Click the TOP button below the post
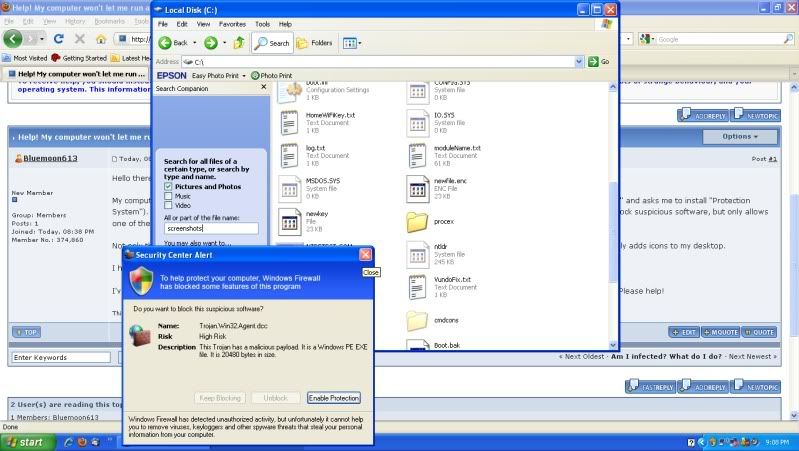799x451 pixels. click(x=26, y=332)
